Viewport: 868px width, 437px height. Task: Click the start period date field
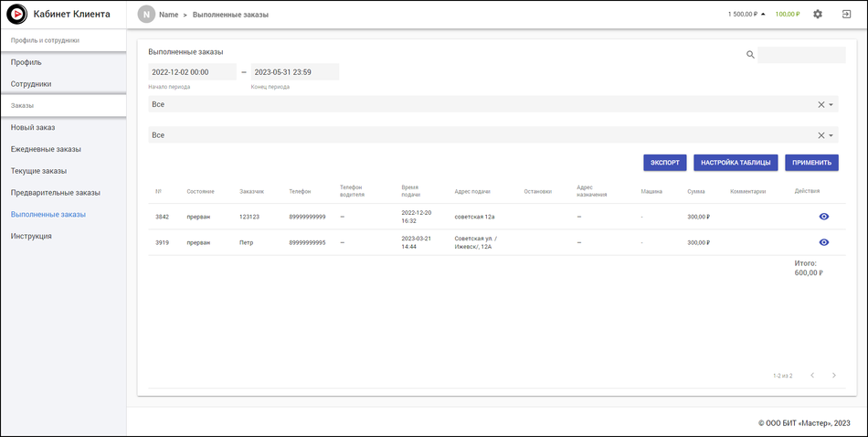point(192,72)
